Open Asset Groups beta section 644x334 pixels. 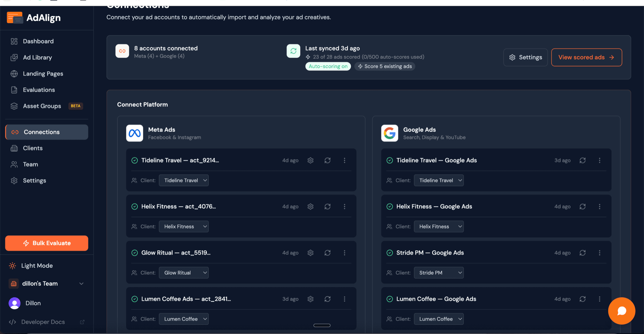47,106
